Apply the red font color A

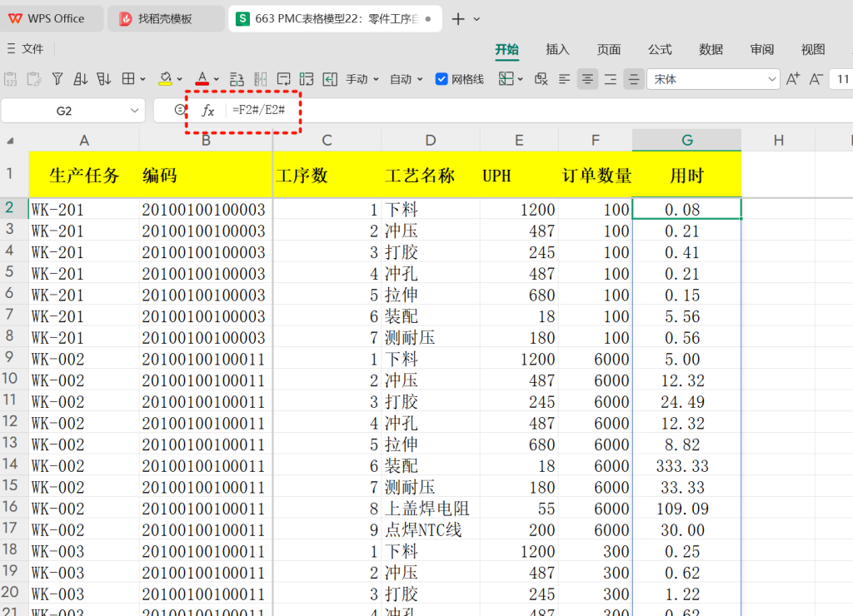tap(202, 79)
